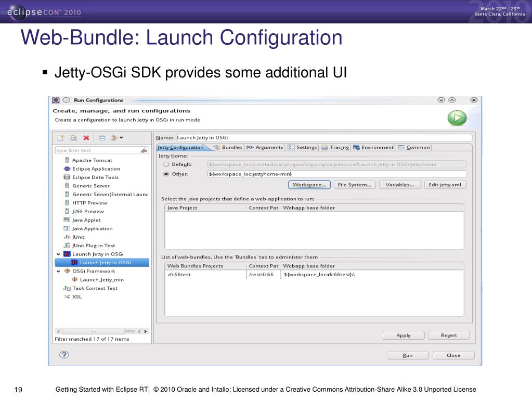Click the Edit jetty.xml button
Screen dimensions: 532x399
click(445, 185)
